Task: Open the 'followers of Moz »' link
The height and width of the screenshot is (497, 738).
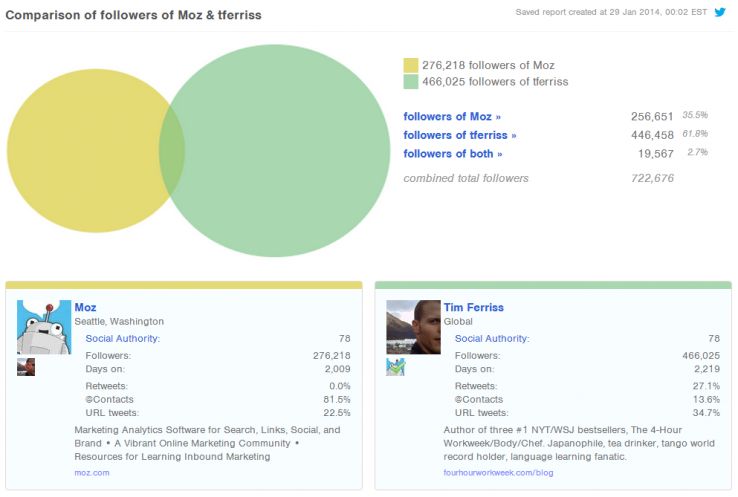Action: tap(452, 117)
